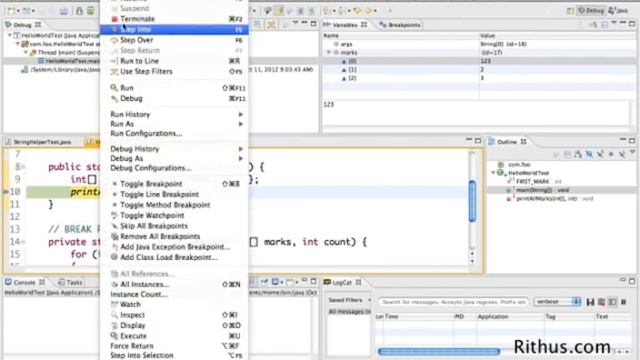This screenshot has height=360, width=640.
Task: Choose Step Over from the menu
Action: (x=174, y=40)
